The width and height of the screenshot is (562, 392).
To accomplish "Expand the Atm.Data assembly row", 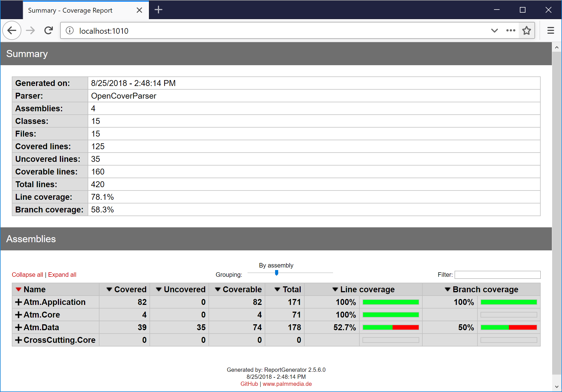I will [x=19, y=327].
